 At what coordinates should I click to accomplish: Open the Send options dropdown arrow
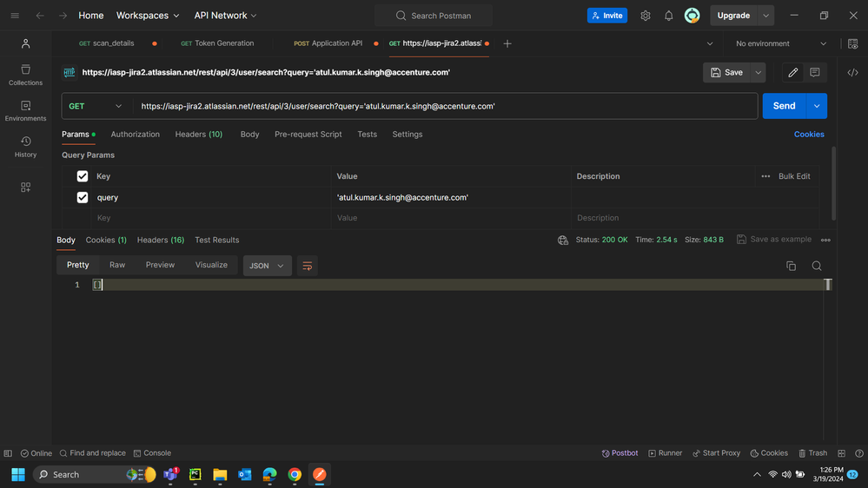(x=817, y=106)
